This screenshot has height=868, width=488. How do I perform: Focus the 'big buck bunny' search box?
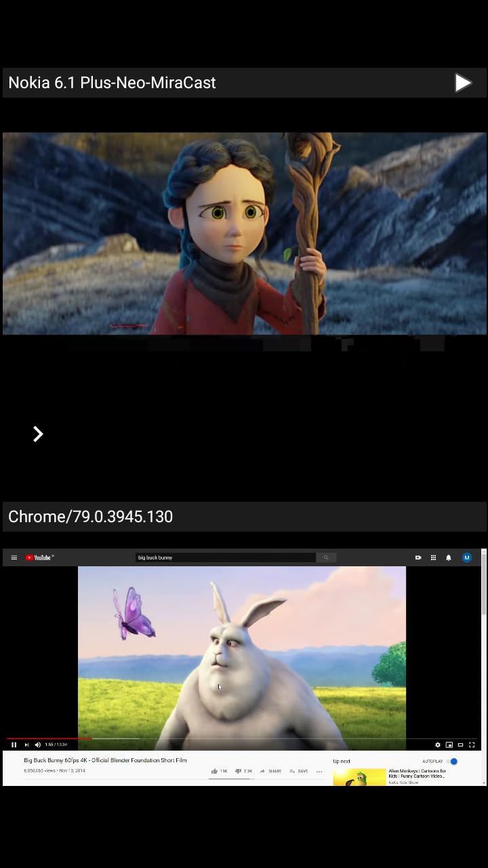click(x=226, y=557)
